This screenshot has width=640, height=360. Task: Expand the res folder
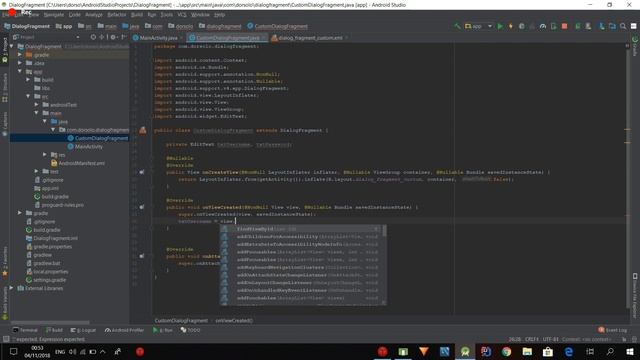click(x=45, y=155)
